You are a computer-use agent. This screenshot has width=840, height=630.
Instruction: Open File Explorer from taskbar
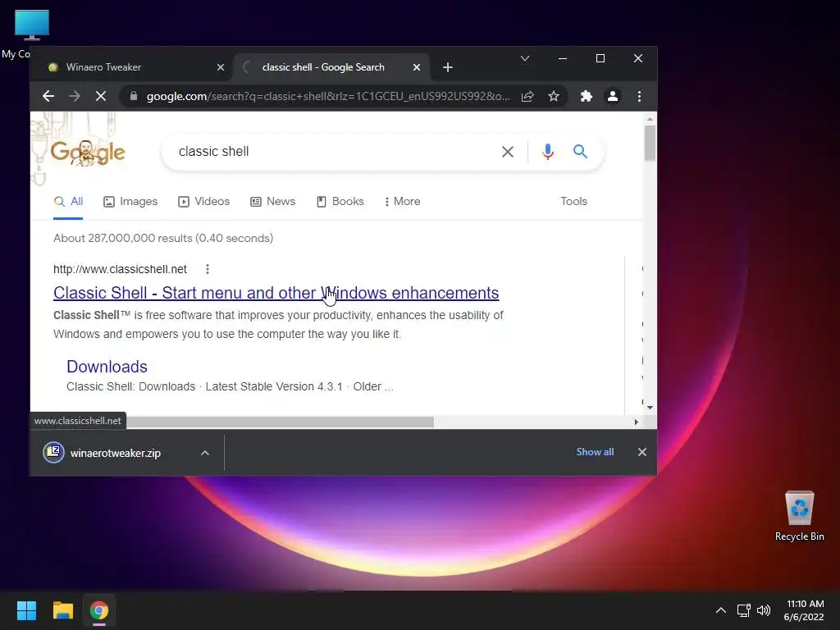click(x=62, y=610)
